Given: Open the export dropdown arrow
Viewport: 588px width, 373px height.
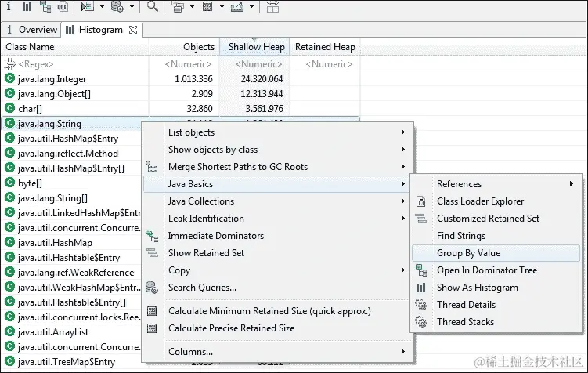Looking at the screenshot, I should pyautogui.click(x=251, y=6).
